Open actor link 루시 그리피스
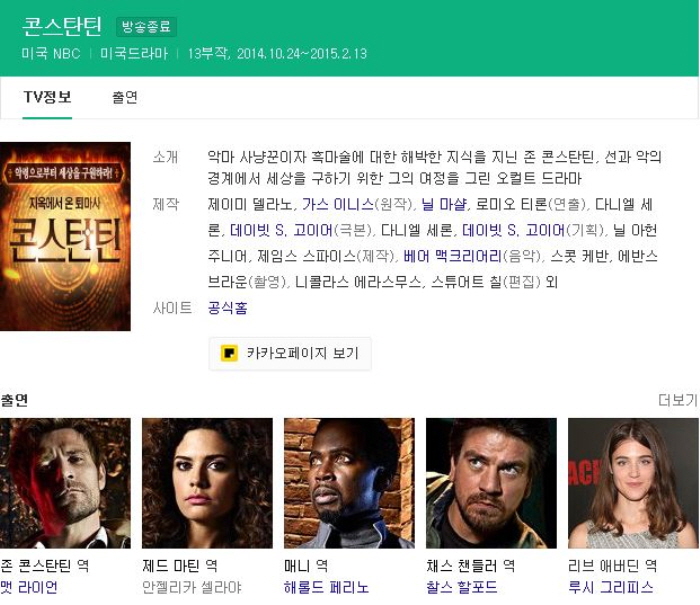 click(x=610, y=587)
